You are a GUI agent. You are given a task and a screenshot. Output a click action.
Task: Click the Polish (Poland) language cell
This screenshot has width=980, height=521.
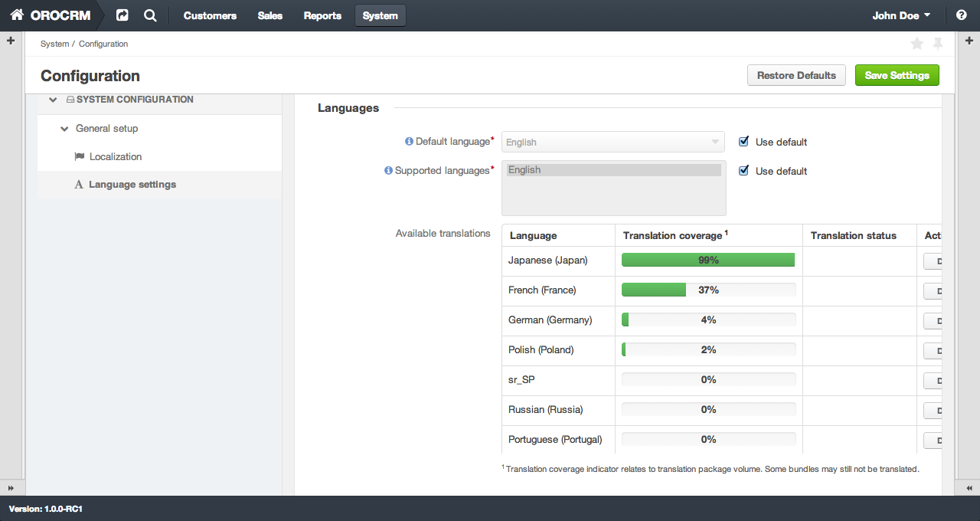pyautogui.click(x=558, y=350)
